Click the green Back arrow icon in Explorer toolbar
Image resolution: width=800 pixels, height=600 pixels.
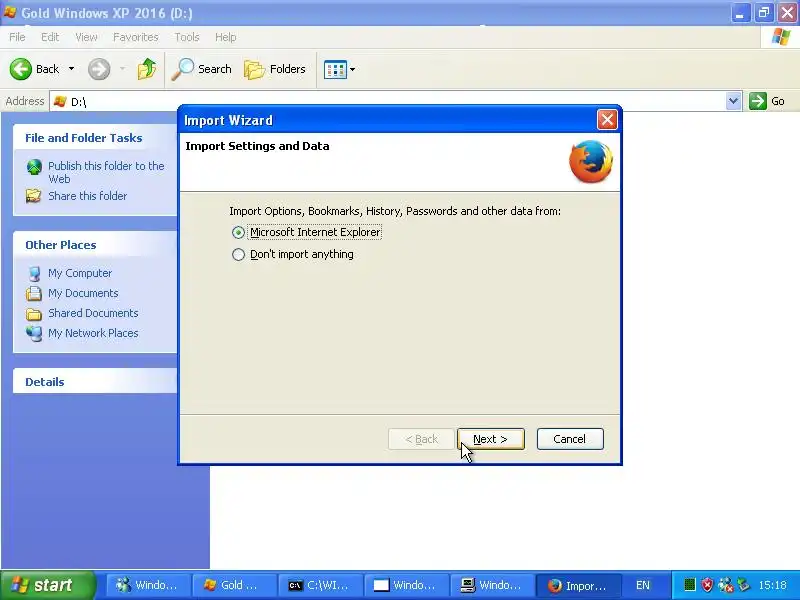(20, 69)
